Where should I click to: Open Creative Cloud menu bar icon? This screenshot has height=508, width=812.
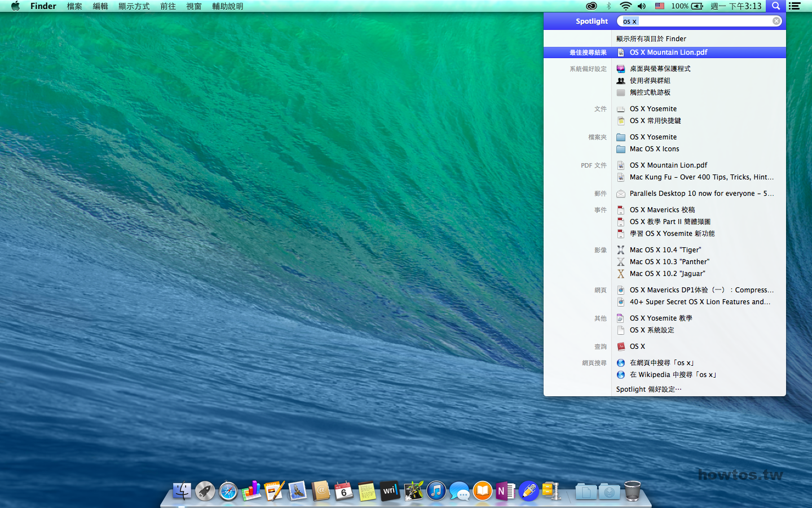[591, 6]
